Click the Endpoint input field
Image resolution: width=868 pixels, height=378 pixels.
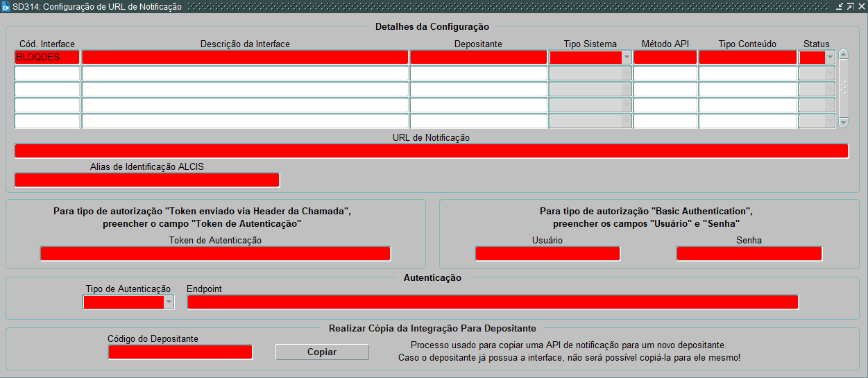click(x=493, y=302)
